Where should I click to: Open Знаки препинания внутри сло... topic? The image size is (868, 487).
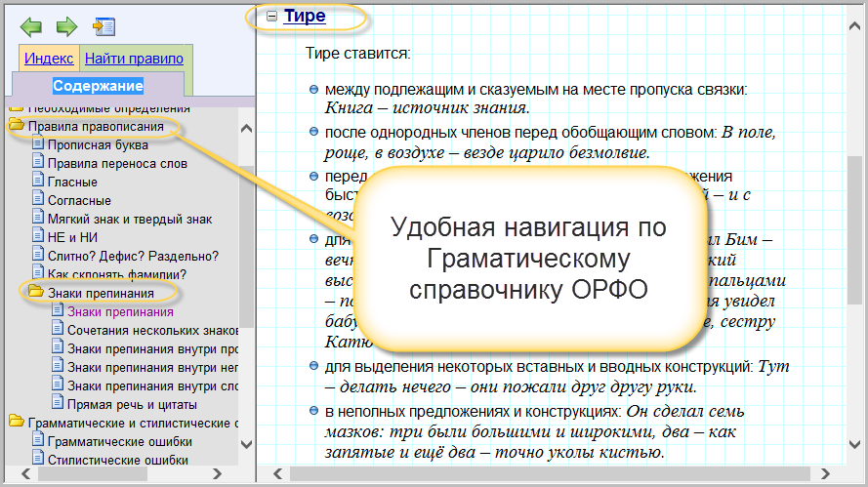click(152, 386)
